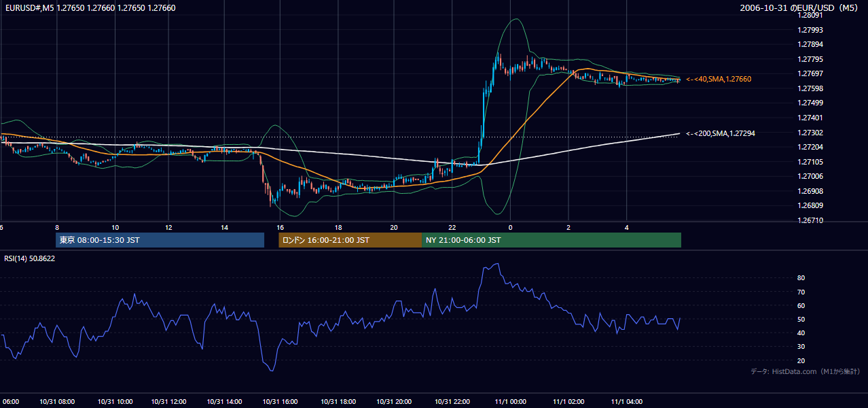Click the 06:00 time axis label
This screenshot has height=408, width=868.
click(10, 401)
